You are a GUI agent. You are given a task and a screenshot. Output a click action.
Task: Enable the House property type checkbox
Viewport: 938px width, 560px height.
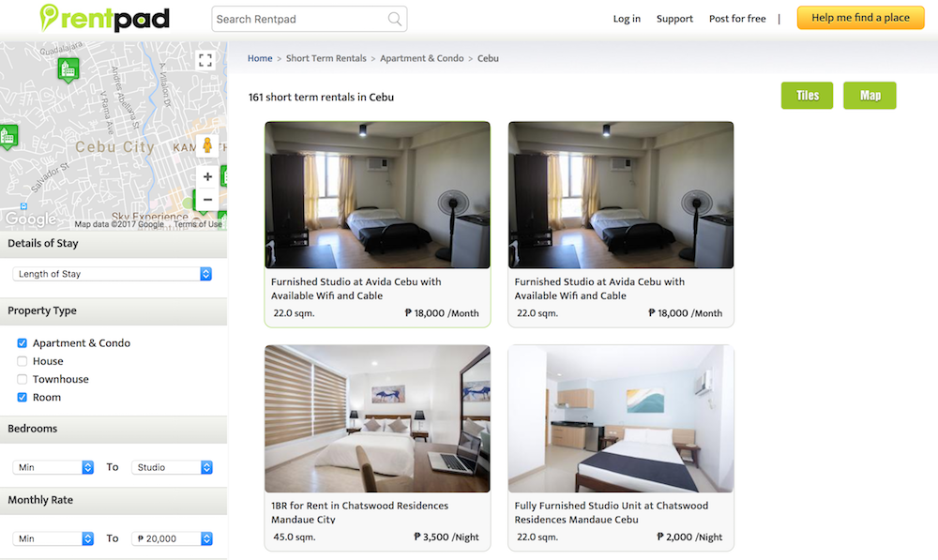(23, 361)
